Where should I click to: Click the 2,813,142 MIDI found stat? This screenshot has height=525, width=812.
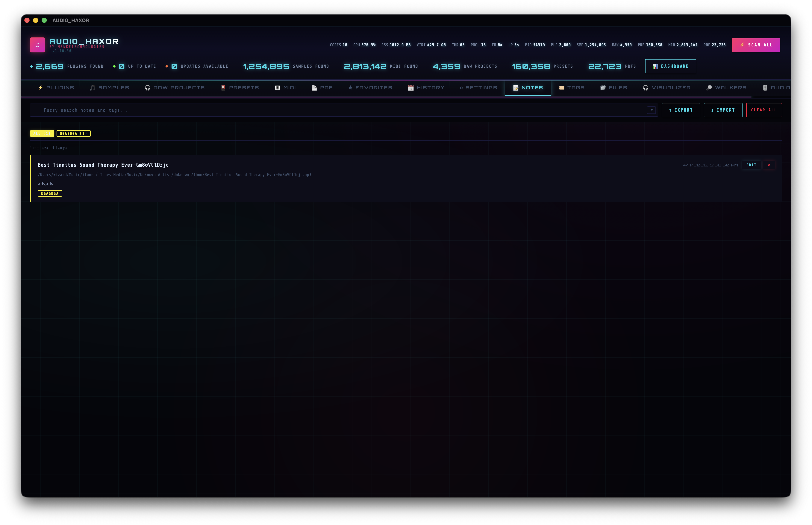tap(381, 66)
